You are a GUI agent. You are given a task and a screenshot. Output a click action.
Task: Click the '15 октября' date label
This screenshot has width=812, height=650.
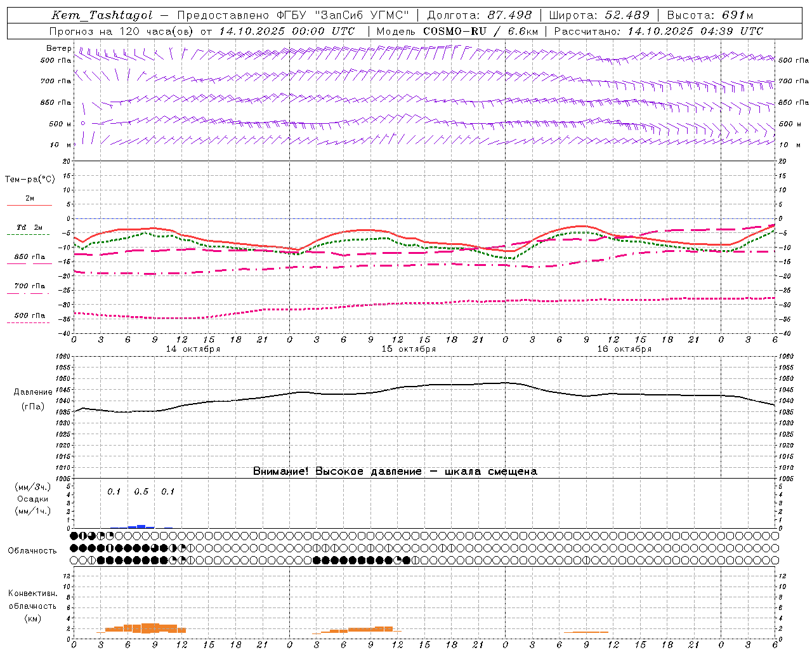(409, 349)
